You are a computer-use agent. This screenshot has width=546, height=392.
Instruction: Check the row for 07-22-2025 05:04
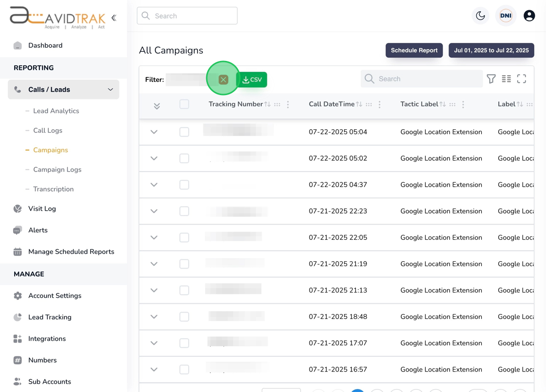[x=184, y=132]
